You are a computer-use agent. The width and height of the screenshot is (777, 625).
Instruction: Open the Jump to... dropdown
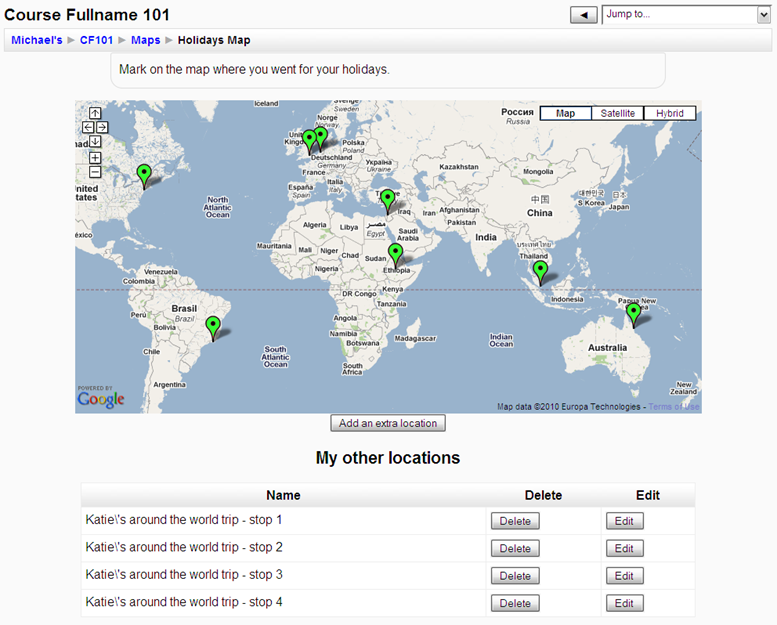(685, 14)
